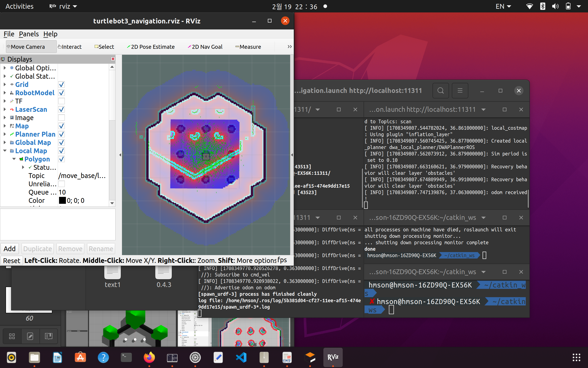Enable the TF display checkbox
Image resolution: width=588 pixels, height=368 pixels.
click(x=62, y=101)
